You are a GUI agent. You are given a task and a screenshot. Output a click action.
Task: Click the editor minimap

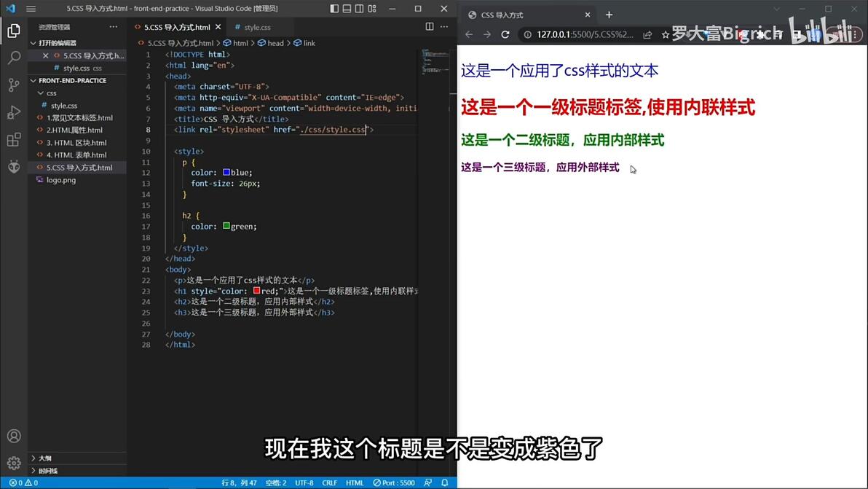click(x=435, y=61)
